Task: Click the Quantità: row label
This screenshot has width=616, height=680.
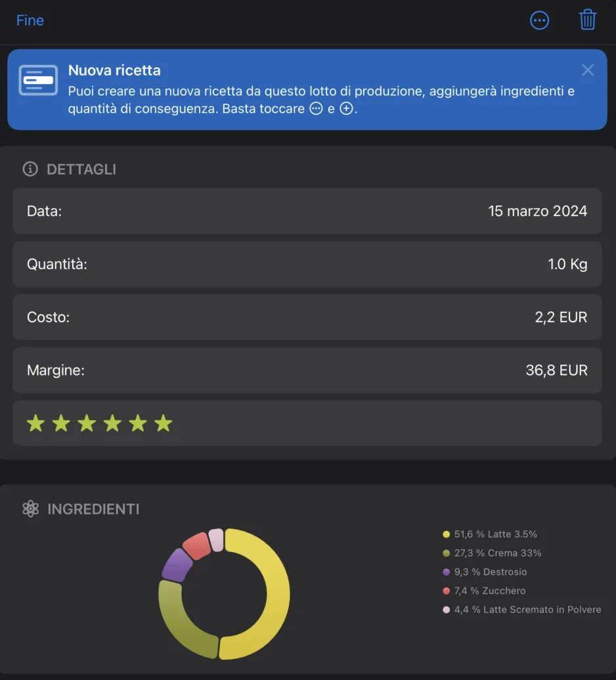Action: (57, 264)
